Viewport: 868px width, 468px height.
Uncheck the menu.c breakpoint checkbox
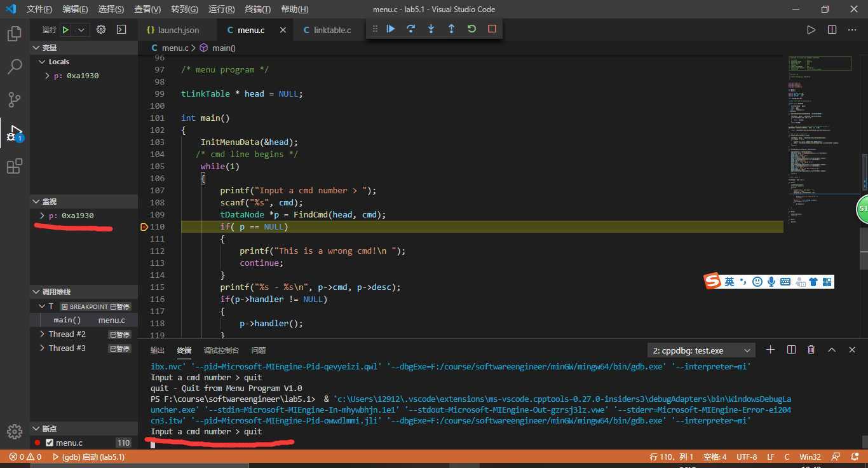pyautogui.click(x=50, y=443)
